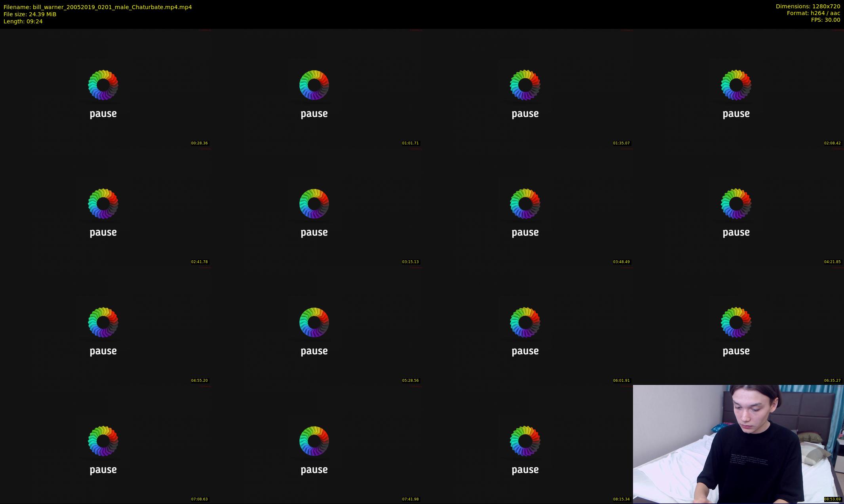844x504 pixels.
Task: Click the color wheel in the 02:08.42 frame
Action: tap(736, 85)
